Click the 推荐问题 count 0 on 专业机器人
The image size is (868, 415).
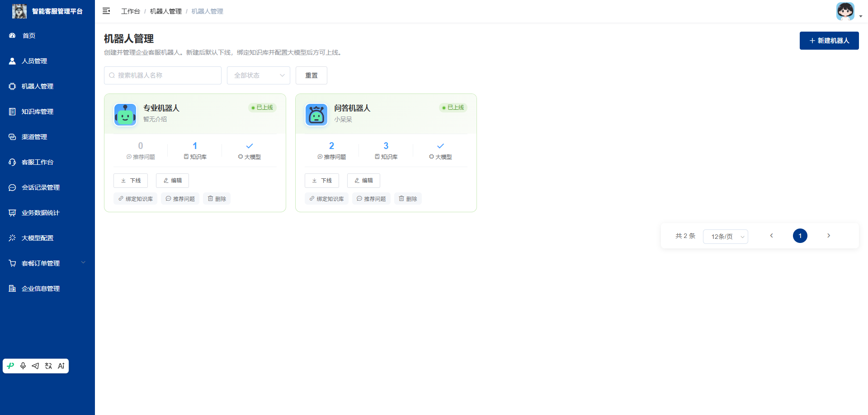[x=141, y=146]
